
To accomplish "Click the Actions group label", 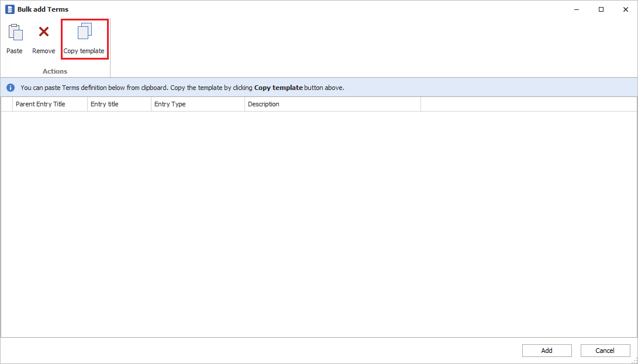I will [55, 71].
